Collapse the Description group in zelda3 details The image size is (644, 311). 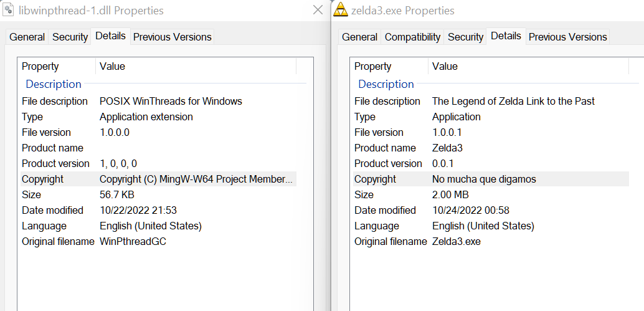(386, 84)
